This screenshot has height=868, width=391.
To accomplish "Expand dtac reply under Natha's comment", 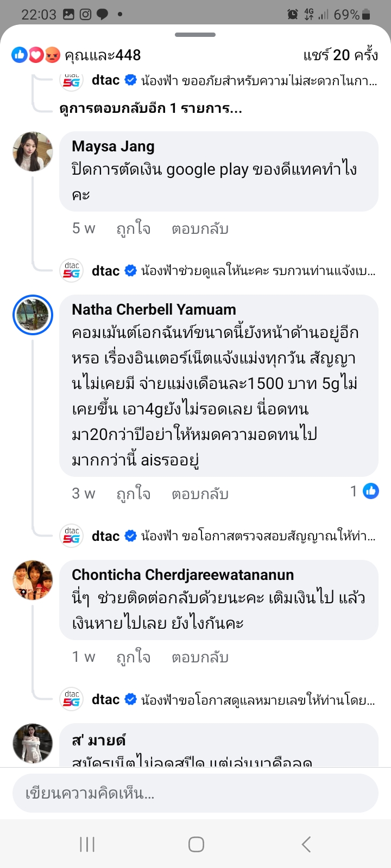I will 258,537.
